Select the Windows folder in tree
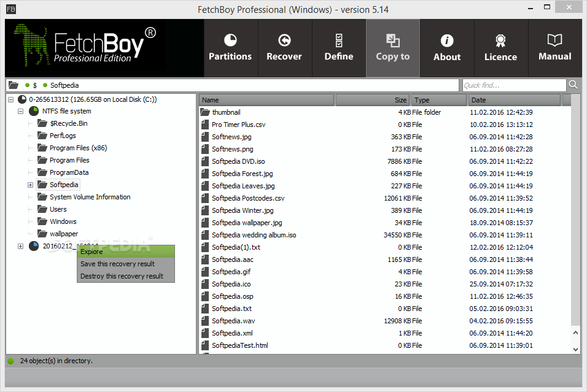The width and height of the screenshot is (587, 392). tap(63, 221)
